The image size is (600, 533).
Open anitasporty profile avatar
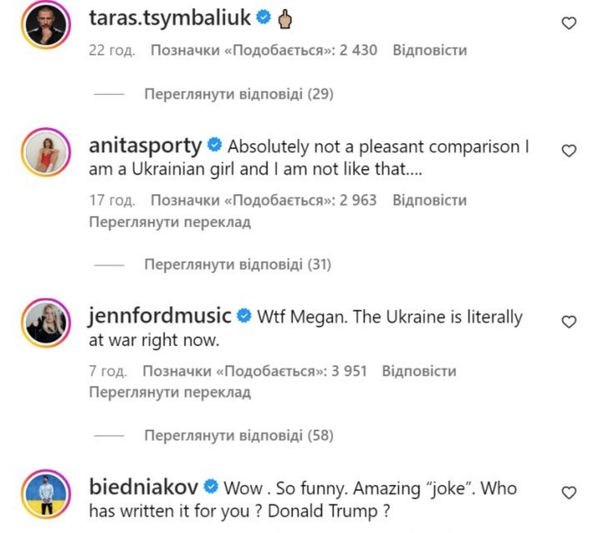43,154
